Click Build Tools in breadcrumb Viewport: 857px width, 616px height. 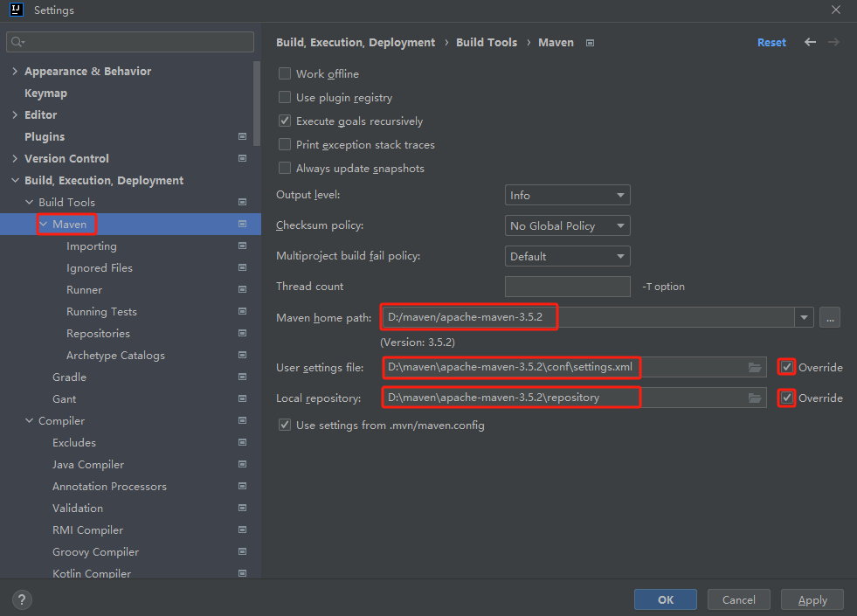coord(487,42)
